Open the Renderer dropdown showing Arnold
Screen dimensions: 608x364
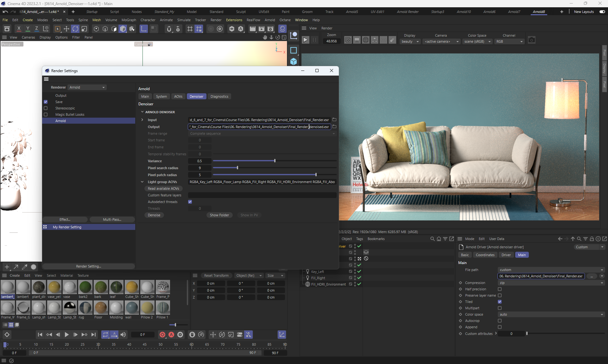[87, 87]
